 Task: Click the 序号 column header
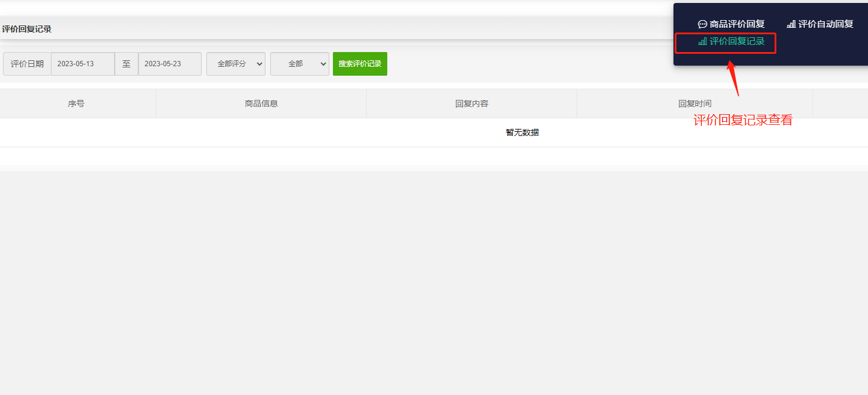76,103
